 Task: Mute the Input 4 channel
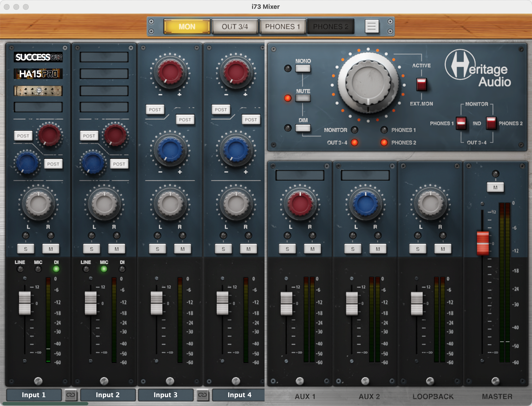(249, 249)
